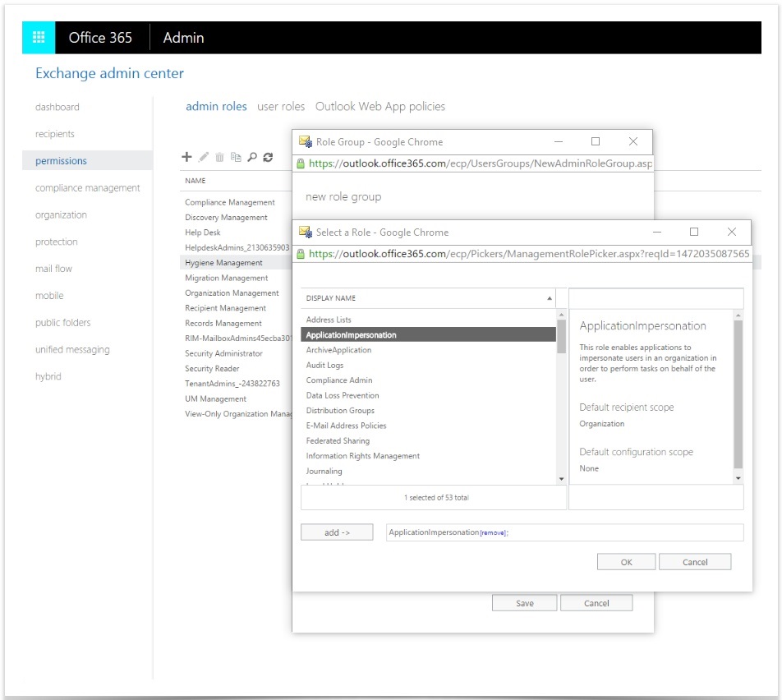Minimize the Select a Role window
The image size is (782, 700).
657,232
